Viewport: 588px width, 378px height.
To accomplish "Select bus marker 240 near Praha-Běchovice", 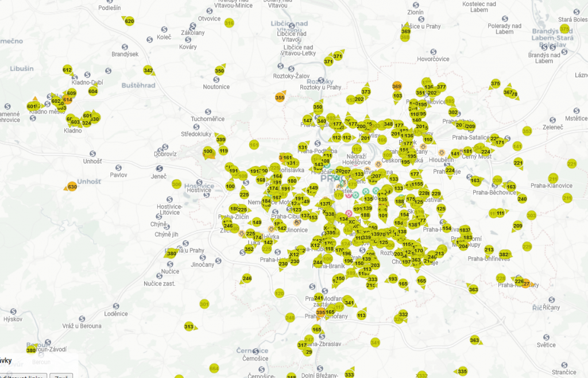I will (522, 199).
